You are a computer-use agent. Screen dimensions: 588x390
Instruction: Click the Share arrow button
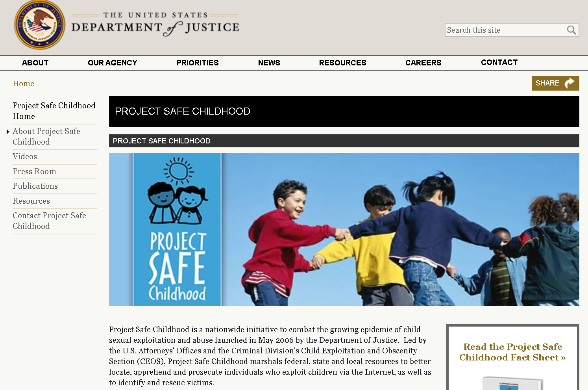pyautogui.click(x=555, y=83)
